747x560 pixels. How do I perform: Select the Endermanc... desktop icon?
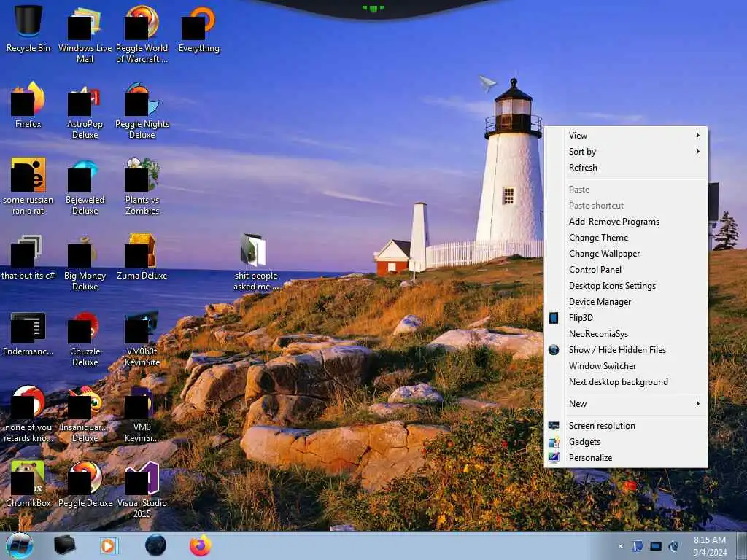(28, 332)
